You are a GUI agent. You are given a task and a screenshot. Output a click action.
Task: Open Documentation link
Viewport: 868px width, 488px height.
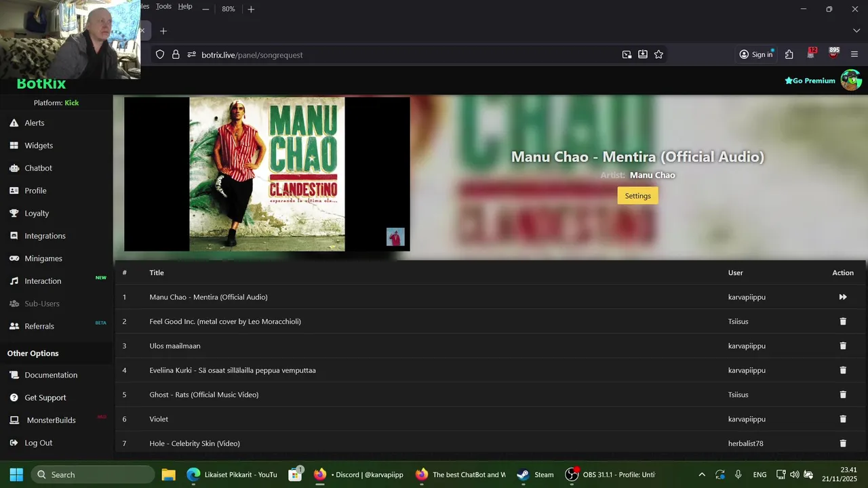(x=51, y=375)
